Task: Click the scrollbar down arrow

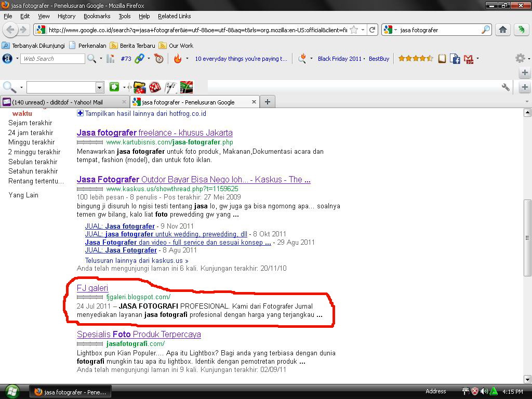Action: (x=527, y=379)
